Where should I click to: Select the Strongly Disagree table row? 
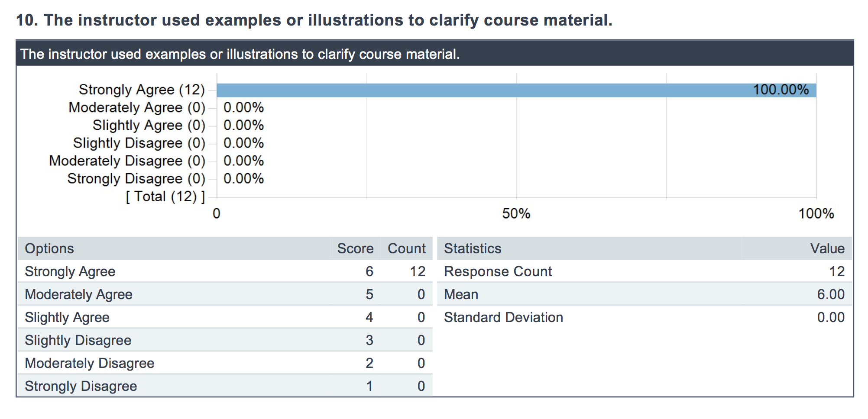click(x=225, y=386)
